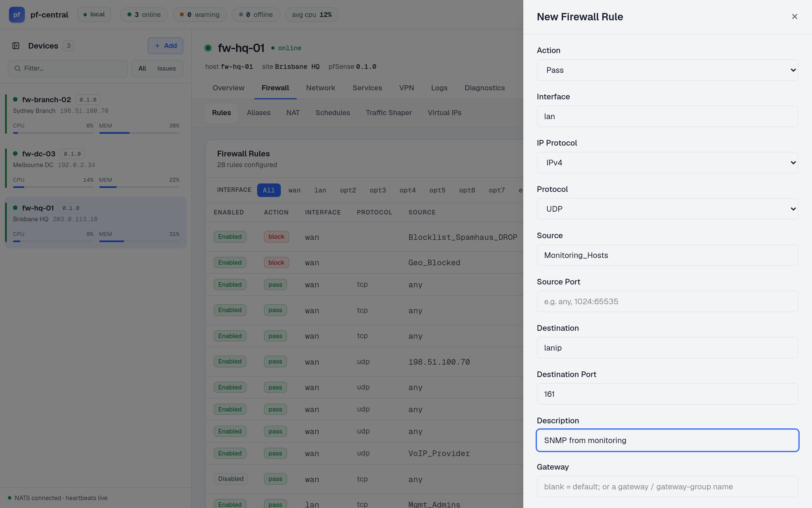Click the Filter devices input
This screenshot has height=508, width=812.
click(68, 69)
